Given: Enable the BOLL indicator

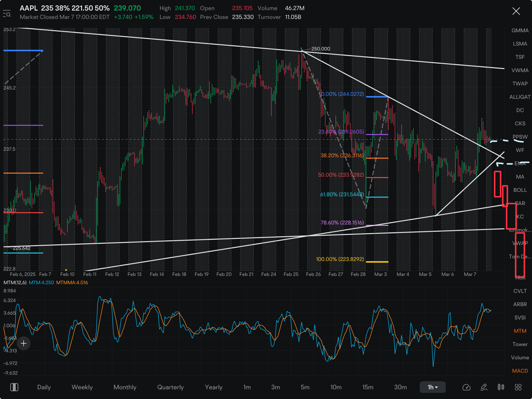Looking at the screenshot, I should pyautogui.click(x=520, y=190).
